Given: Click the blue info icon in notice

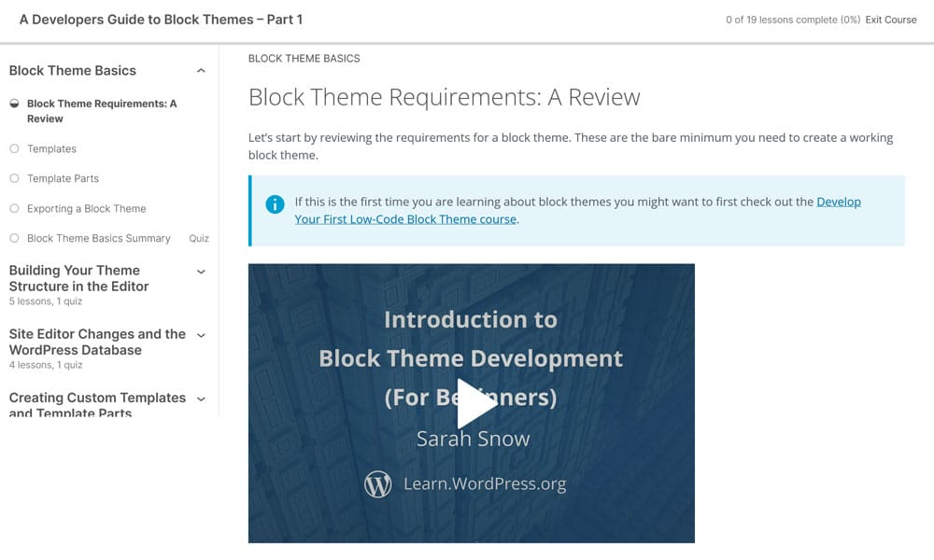Looking at the screenshot, I should [275, 204].
